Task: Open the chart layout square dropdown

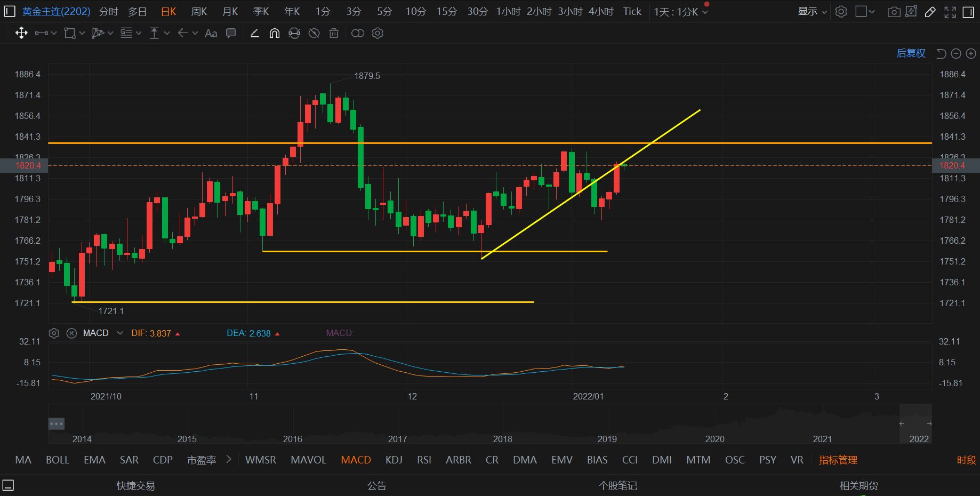Action: click(x=865, y=11)
